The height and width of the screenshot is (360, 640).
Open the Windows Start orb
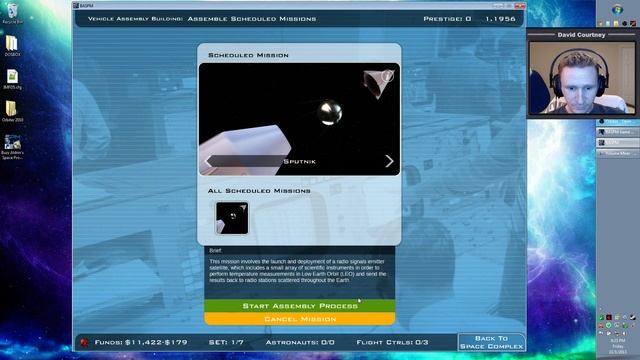tap(617, 9)
